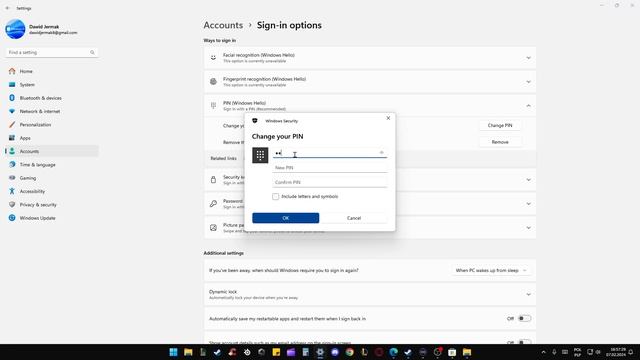The width and height of the screenshot is (640, 360).
Task: Focus the current PIN field with dots
Action: click(x=329, y=153)
